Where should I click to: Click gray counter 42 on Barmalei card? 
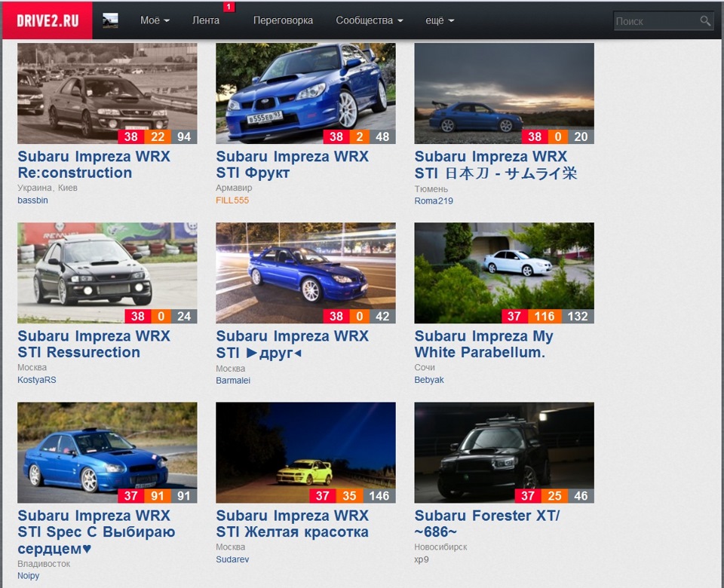point(382,316)
